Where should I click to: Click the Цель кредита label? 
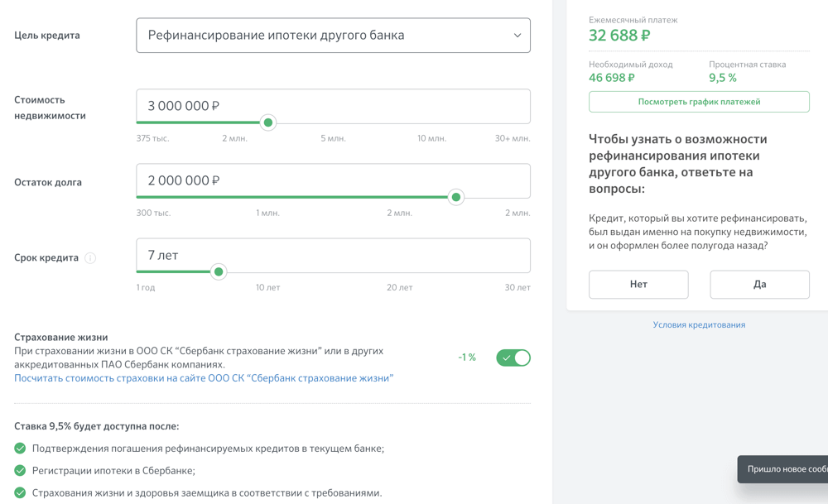(47, 36)
